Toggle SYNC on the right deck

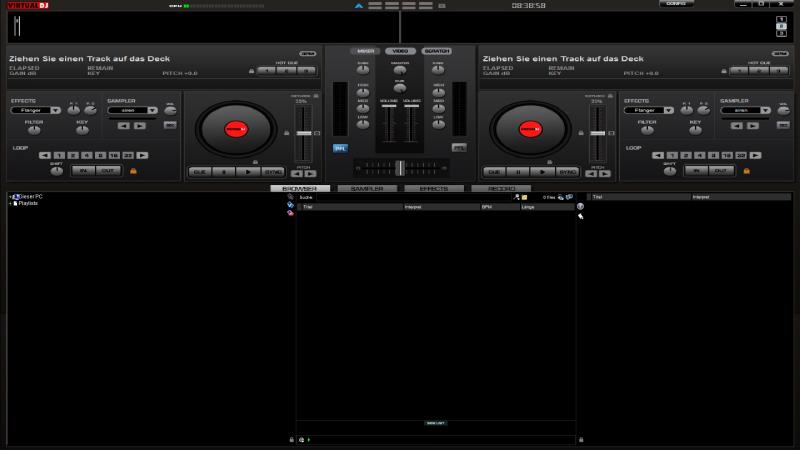(x=568, y=172)
